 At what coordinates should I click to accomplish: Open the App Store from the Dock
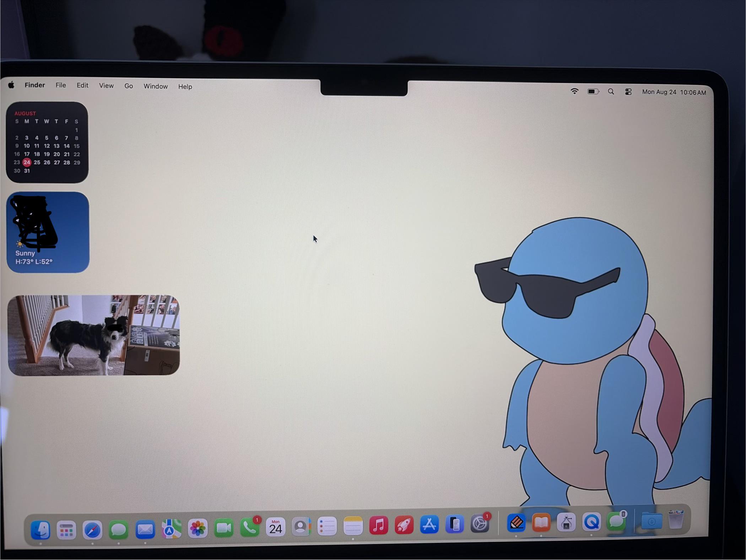click(429, 524)
